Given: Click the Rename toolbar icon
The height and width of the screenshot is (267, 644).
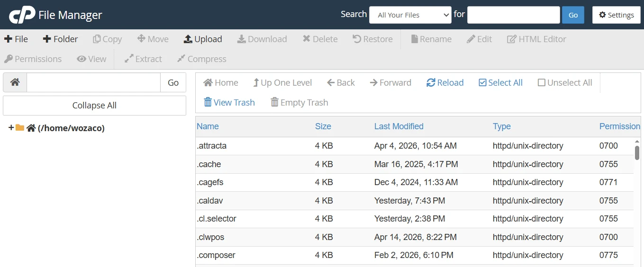Looking at the screenshot, I should [x=414, y=39].
